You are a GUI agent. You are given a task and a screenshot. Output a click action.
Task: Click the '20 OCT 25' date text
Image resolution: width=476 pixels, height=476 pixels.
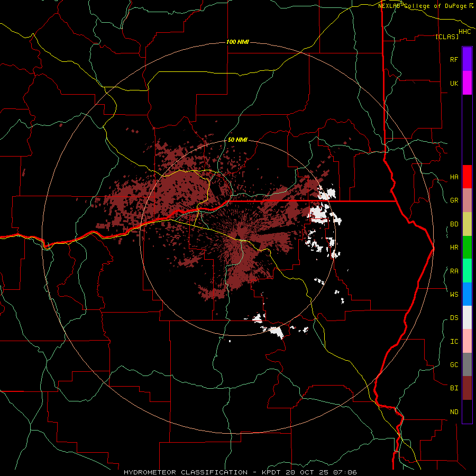(x=307, y=472)
